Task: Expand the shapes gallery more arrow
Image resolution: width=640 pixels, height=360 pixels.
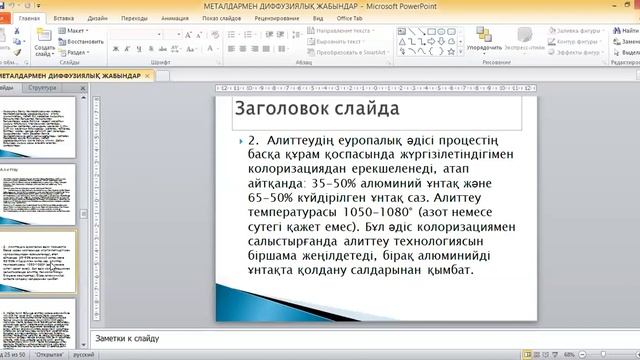Action: (x=460, y=52)
